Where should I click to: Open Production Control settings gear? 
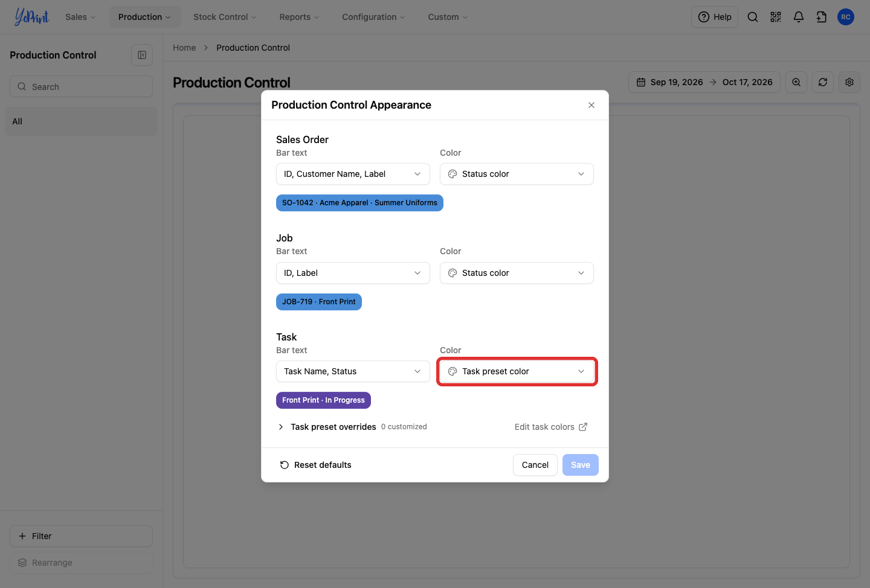click(849, 82)
